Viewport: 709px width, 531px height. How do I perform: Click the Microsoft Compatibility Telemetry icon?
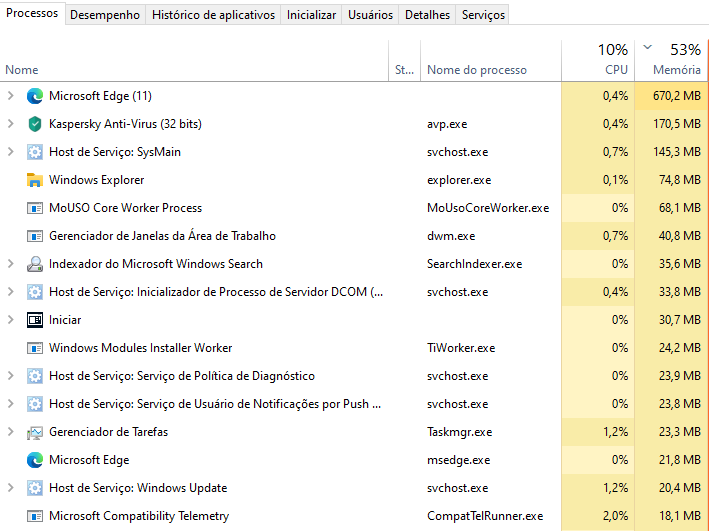tap(35, 516)
